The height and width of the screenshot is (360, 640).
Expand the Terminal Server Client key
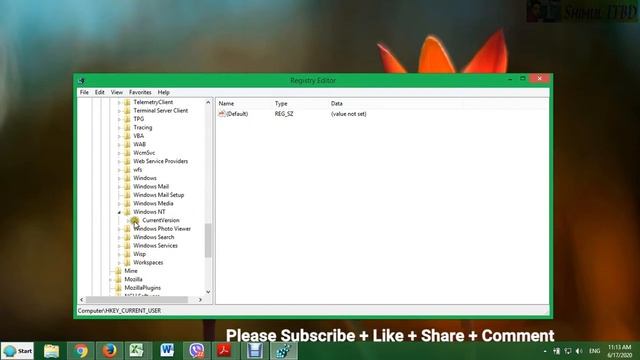tap(119, 111)
